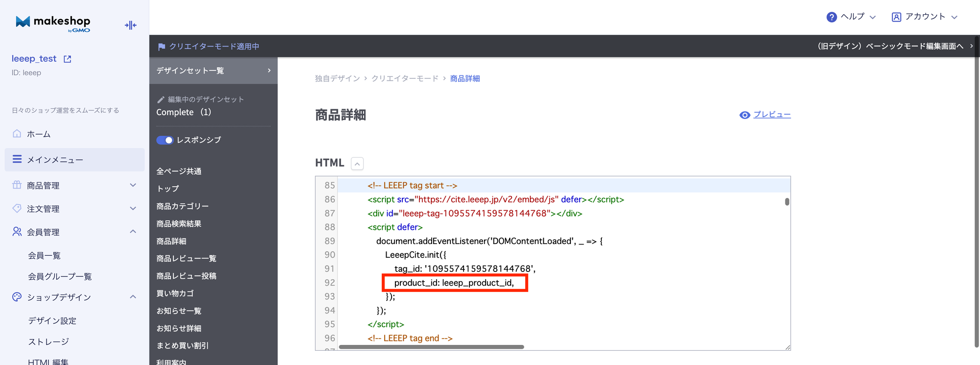Viewport: 980px width, 365px height.
Task: Collapse the HTML editor section
Action: coord(357,164)
